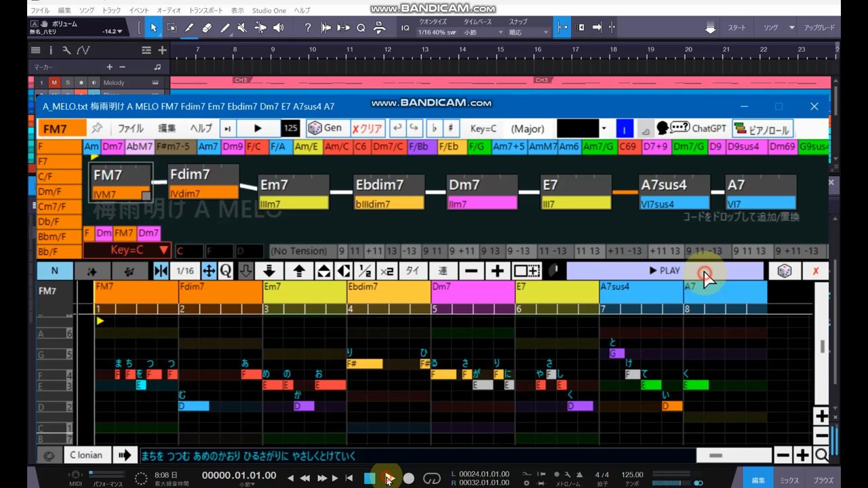Open the ヘルプ menu in the chord tool
Screen dimensions: 868x488
201,128
